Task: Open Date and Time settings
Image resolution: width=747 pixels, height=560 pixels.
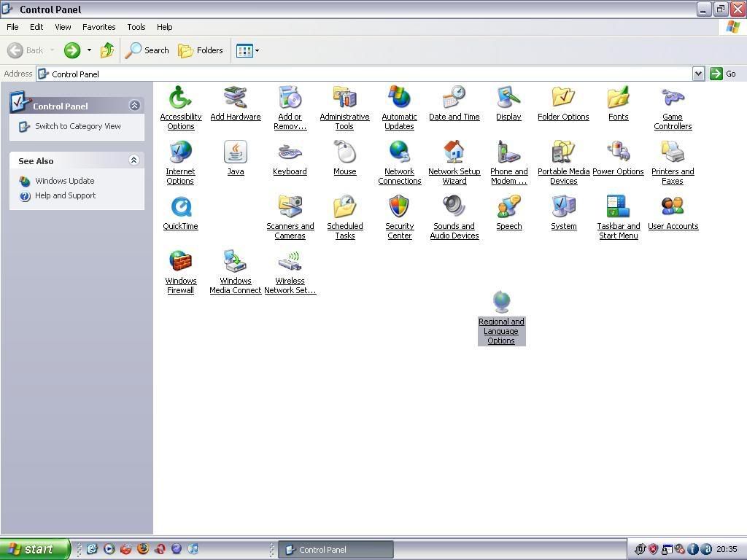Action: tap(454, 98)
